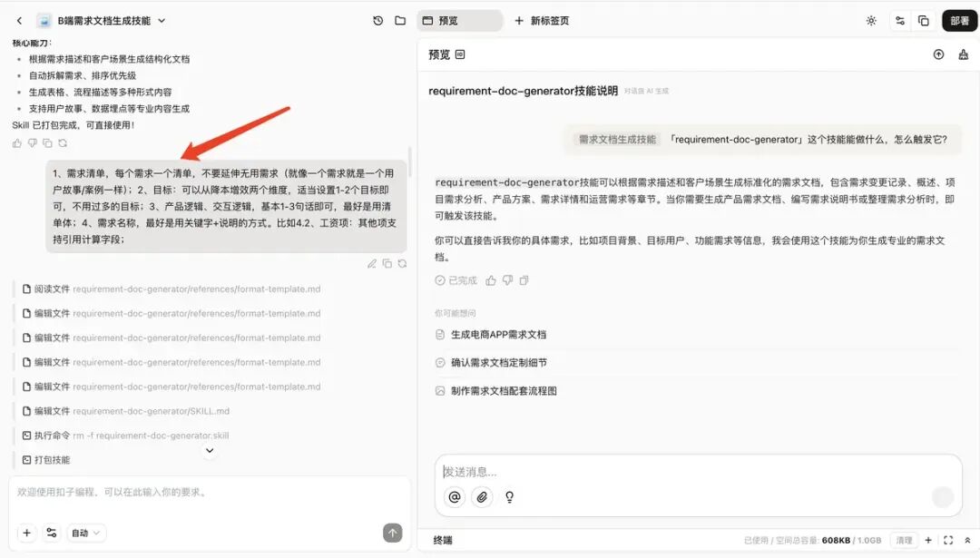This screenshot has height=558, width=980.
Task: Open the 自动 mode dropdown
Action: click(x=85, y=533)
